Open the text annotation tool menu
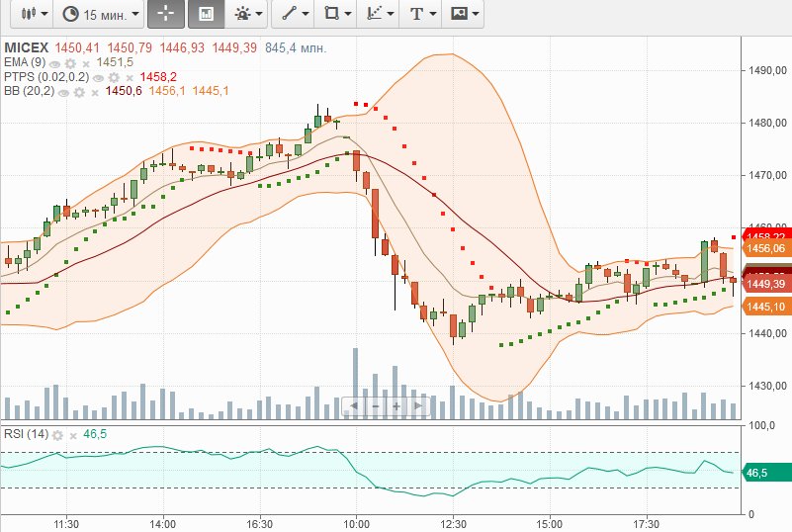Screen dimensions: 792x532 (x=422, y=14)
